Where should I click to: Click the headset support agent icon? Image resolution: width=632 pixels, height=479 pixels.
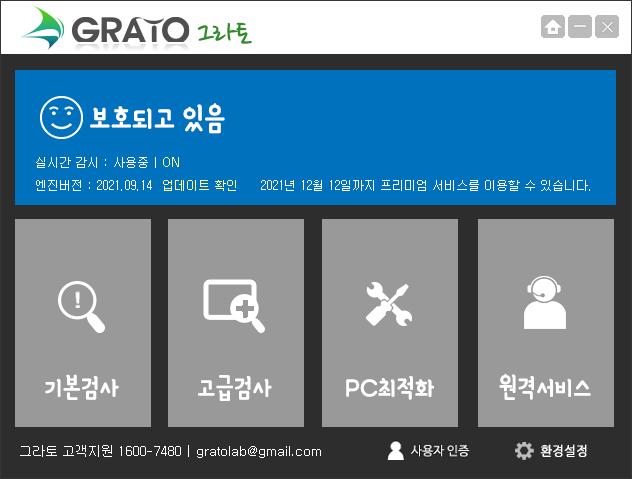click(545, 302)
